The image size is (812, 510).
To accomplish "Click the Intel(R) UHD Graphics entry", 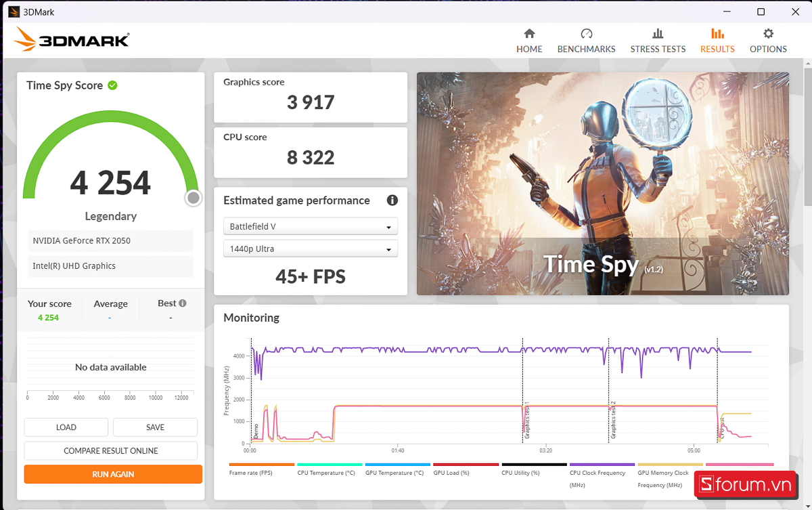I will click(112, 266).
